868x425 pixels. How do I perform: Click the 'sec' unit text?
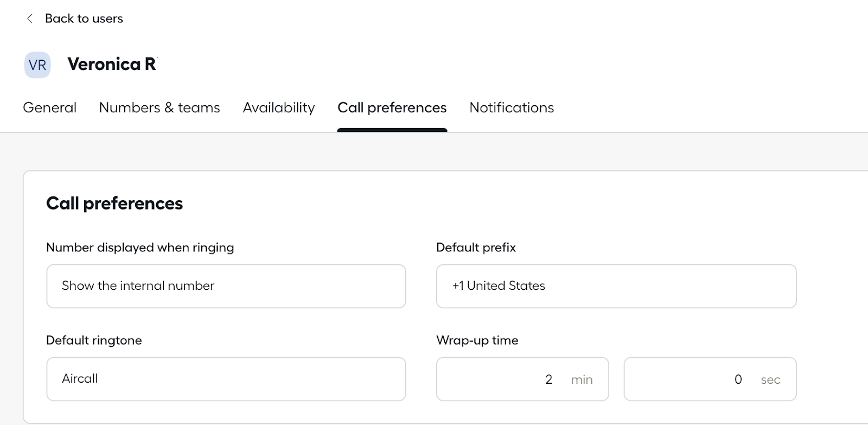(x=770, y=379)
